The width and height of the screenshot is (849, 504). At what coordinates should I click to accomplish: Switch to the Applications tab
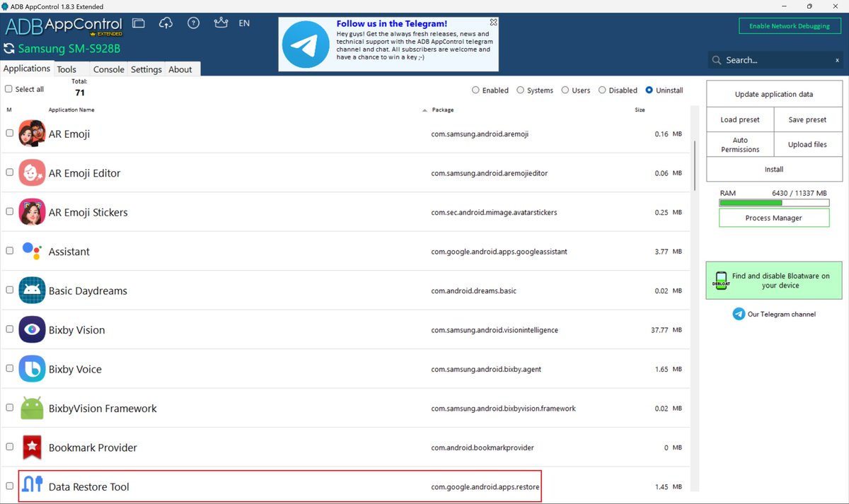(27, 69)
